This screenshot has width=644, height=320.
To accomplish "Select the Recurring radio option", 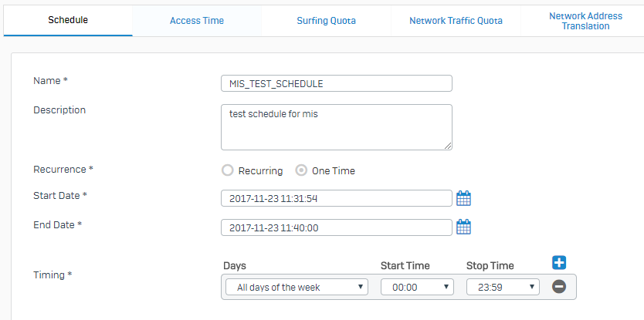I will [228, 170].
